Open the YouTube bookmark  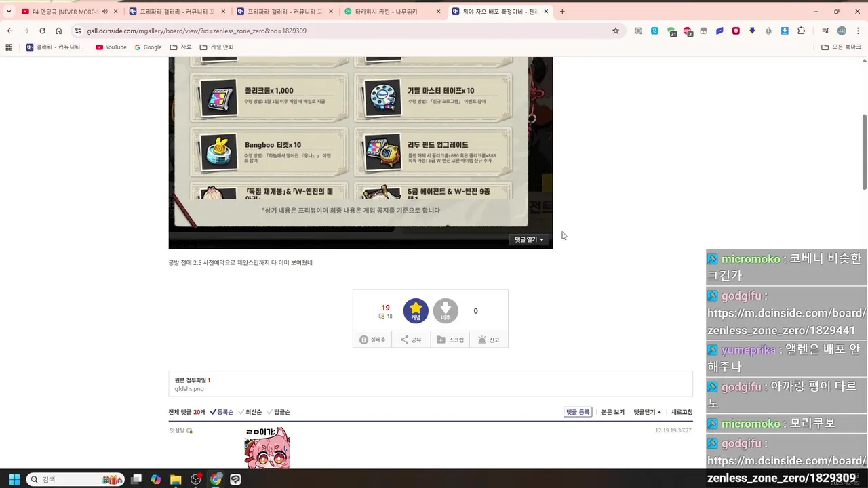click(111, 47)
